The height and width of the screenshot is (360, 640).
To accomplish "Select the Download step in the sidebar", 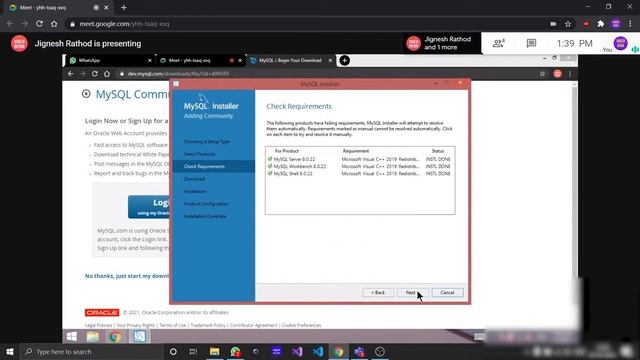I will [x=194, y=179].
